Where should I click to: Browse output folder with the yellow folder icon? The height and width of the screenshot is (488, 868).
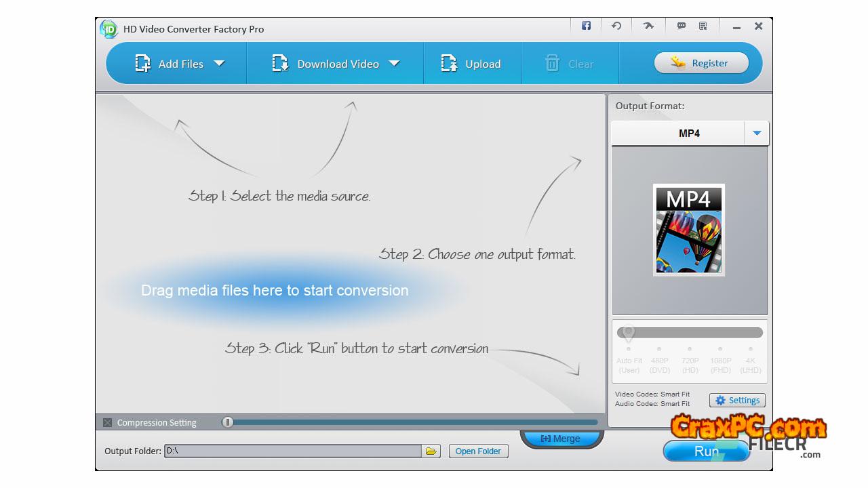point(431,451)
